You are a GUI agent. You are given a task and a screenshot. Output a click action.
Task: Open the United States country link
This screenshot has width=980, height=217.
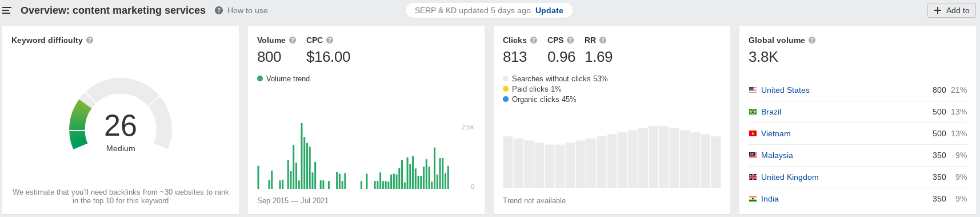coord(785,90)
